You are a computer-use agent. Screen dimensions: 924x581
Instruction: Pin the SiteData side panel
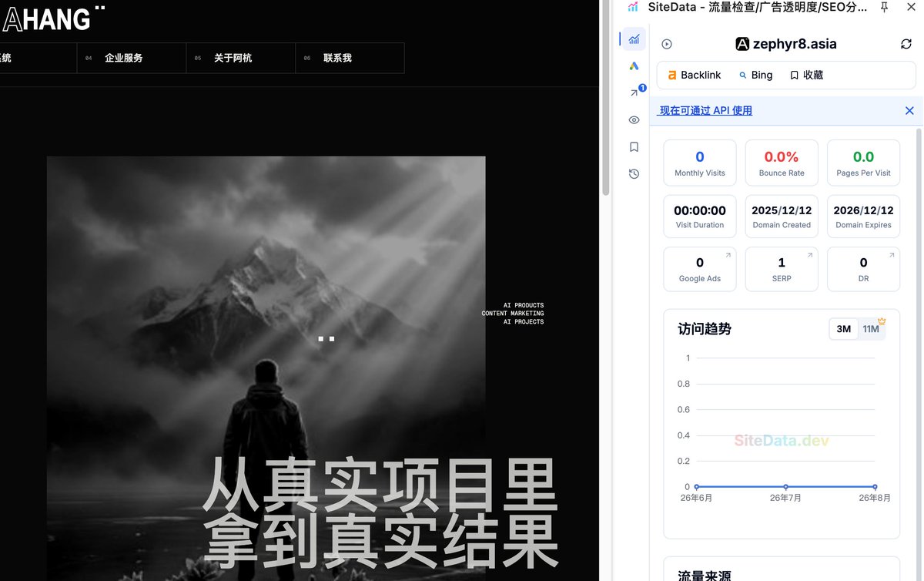click(x=884, y=7)
